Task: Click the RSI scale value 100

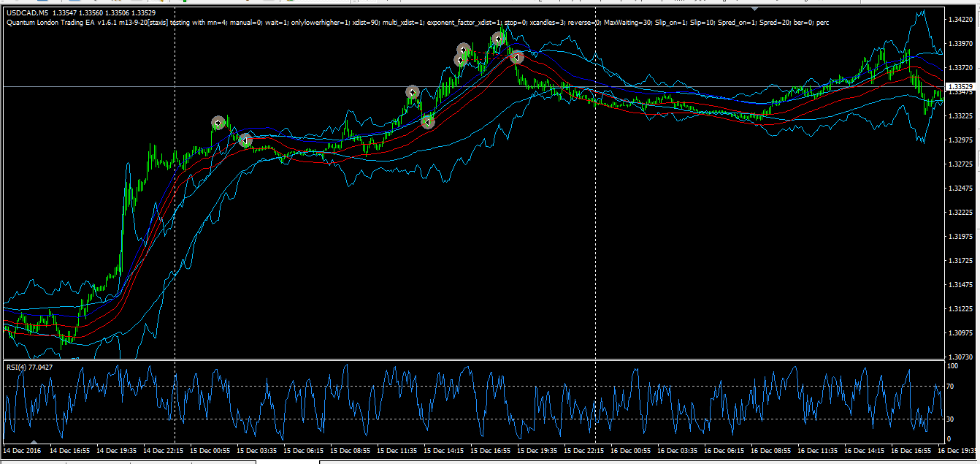Action: click(952, 365)
